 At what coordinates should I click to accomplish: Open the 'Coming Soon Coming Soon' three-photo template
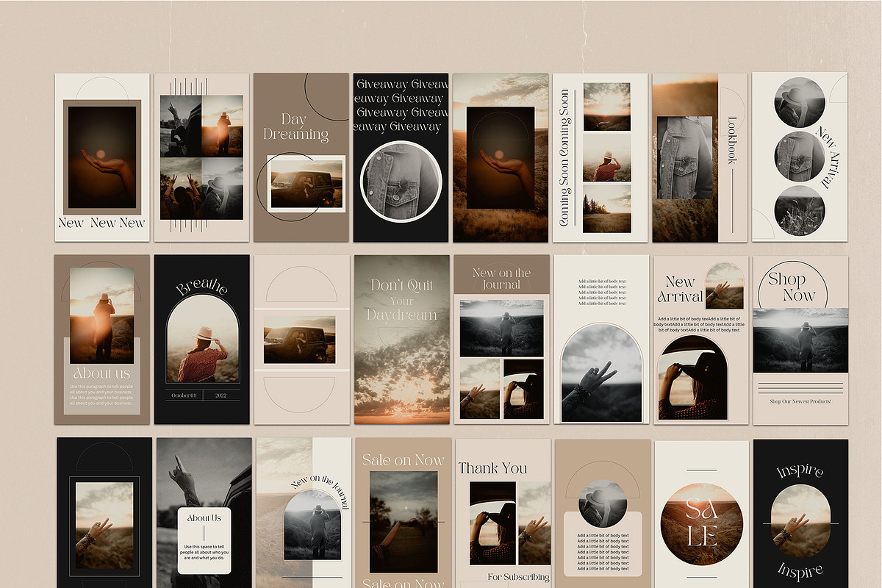pyautogui.click(x=600, y=157)
